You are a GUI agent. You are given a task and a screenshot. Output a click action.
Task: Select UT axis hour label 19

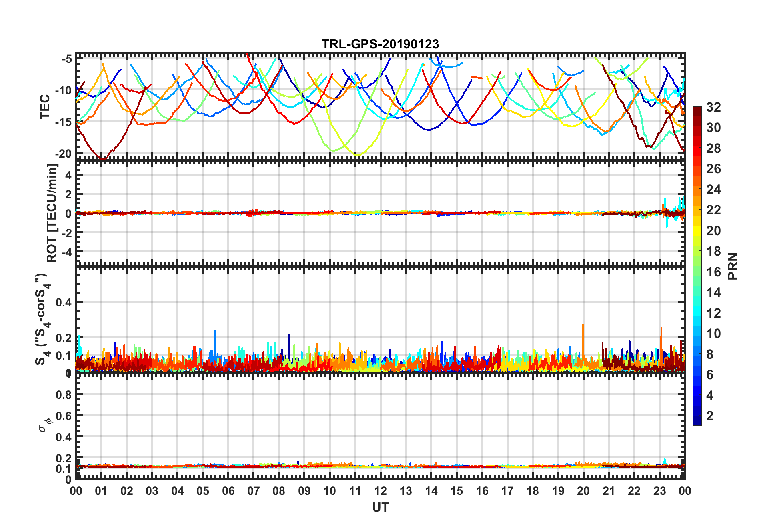point(558,491)
